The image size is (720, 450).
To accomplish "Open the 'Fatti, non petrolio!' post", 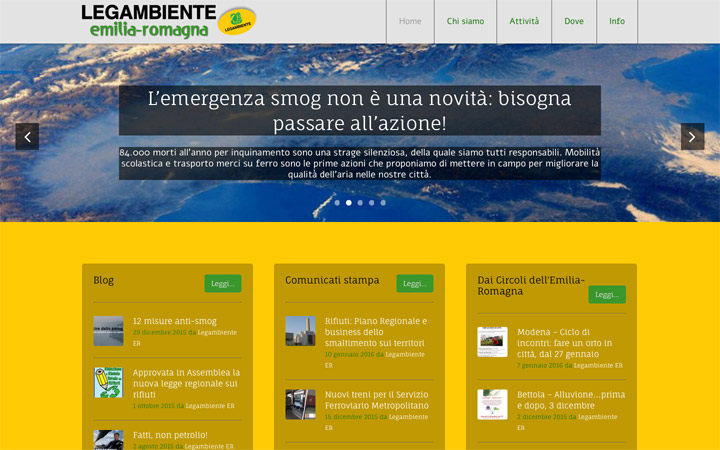I will [x=170, y=435].
